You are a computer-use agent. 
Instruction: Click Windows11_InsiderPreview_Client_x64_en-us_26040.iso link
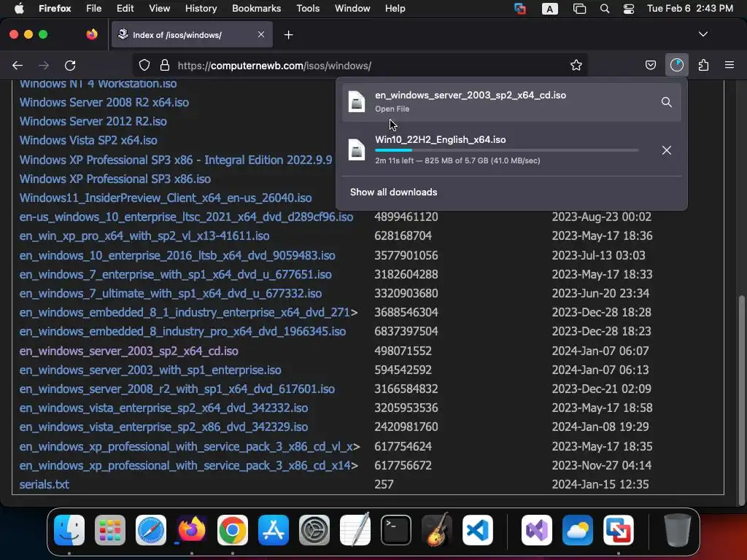pos(166,198)
